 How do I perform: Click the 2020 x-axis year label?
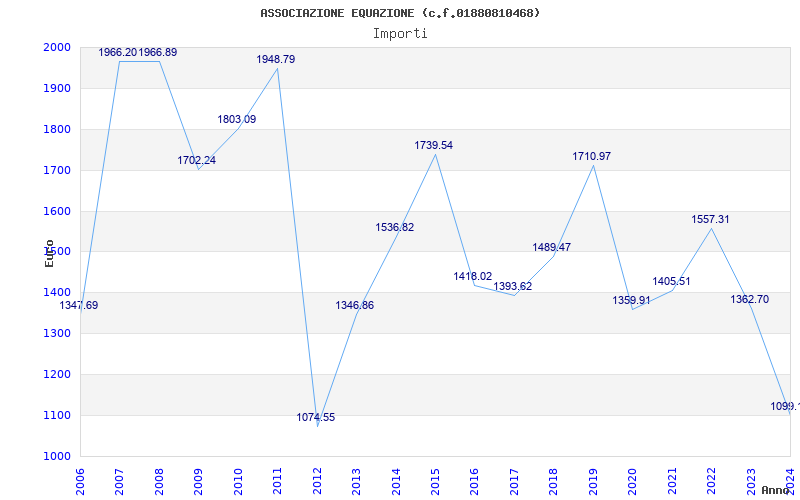click(x=632, y=481)
